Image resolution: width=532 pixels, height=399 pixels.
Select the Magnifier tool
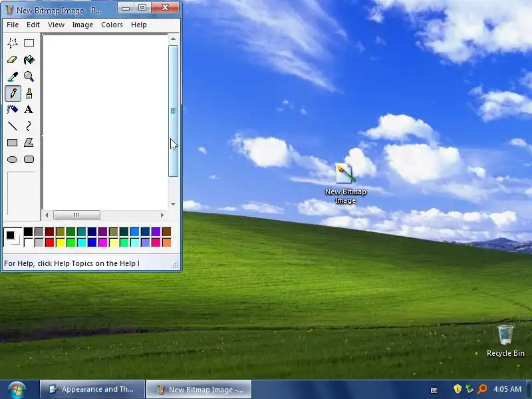tap(29, 76)
